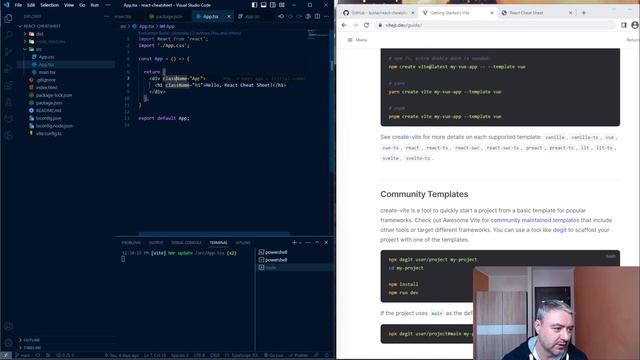Toggle the bottom panel layout icon
Viewport: 640px width, 360px height.
tap(263, 5)
